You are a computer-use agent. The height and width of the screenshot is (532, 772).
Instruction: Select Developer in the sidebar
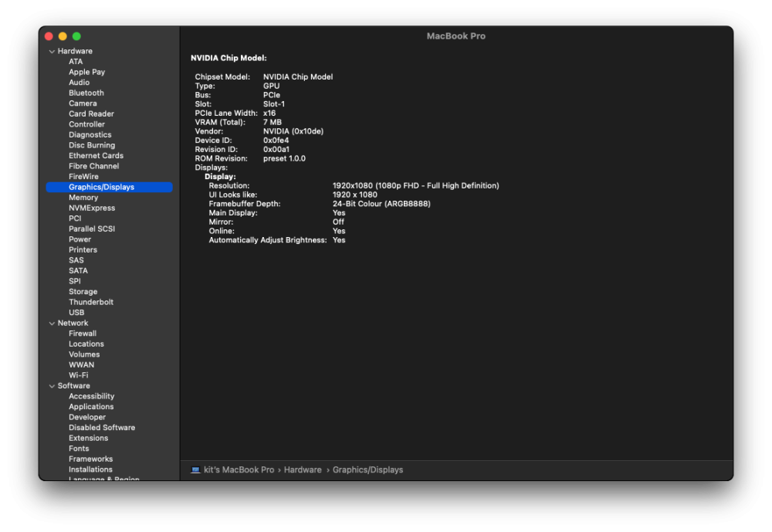tap(87, 417)
